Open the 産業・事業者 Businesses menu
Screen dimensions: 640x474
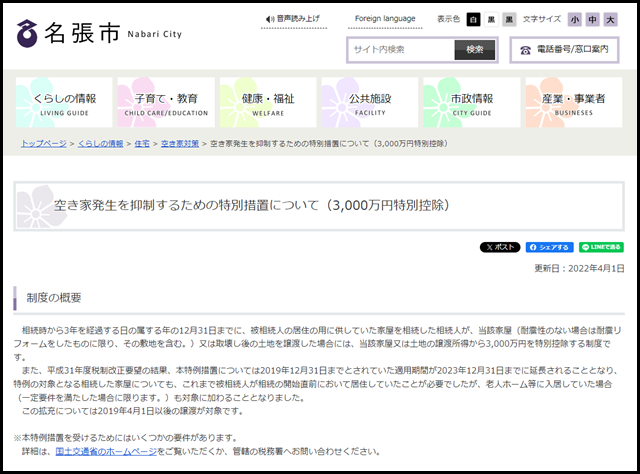coord(574,102)
